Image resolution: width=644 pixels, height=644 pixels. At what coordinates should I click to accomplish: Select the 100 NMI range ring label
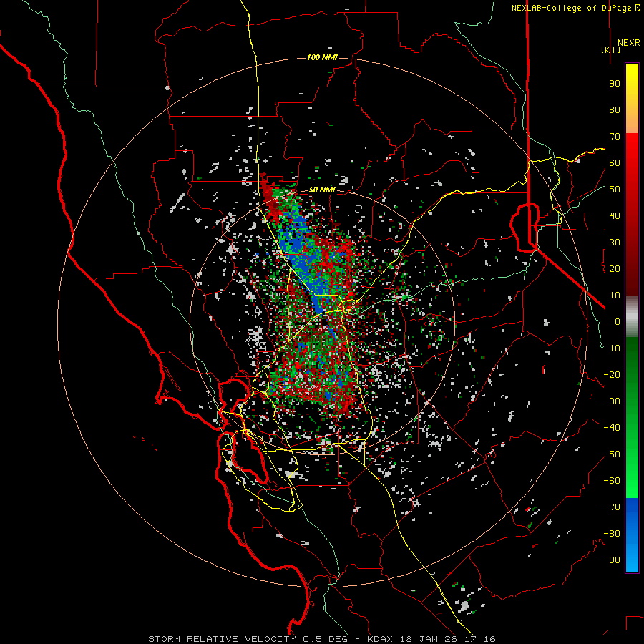point(323,57)
